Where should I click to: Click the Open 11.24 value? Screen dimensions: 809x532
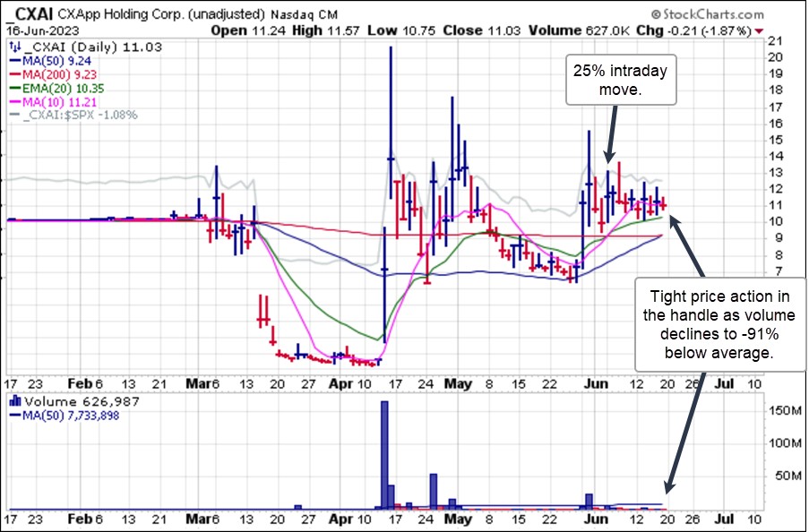[x=248, y=30]
